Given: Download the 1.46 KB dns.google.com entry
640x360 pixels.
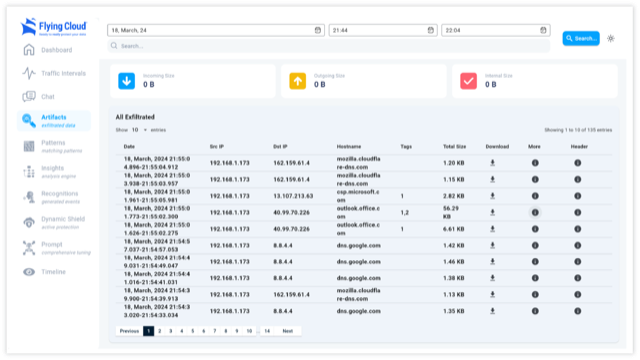Looking at the screenshot, I should click(493, 262).
